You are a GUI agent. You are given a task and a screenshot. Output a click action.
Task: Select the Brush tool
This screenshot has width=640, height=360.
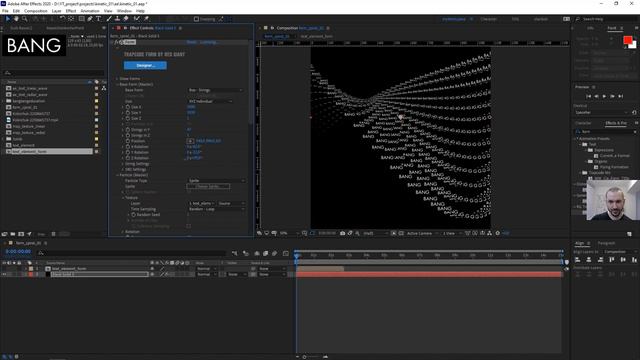(x=109, y=19)
